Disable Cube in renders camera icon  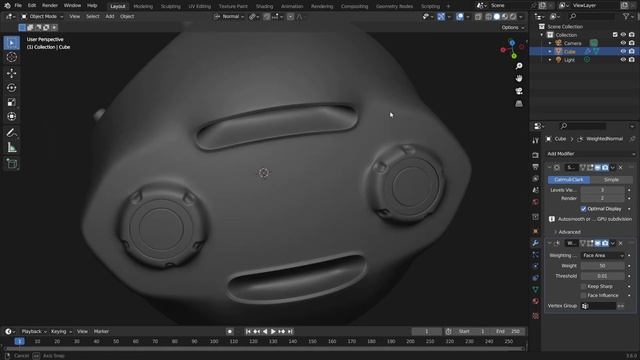(631, 51)
